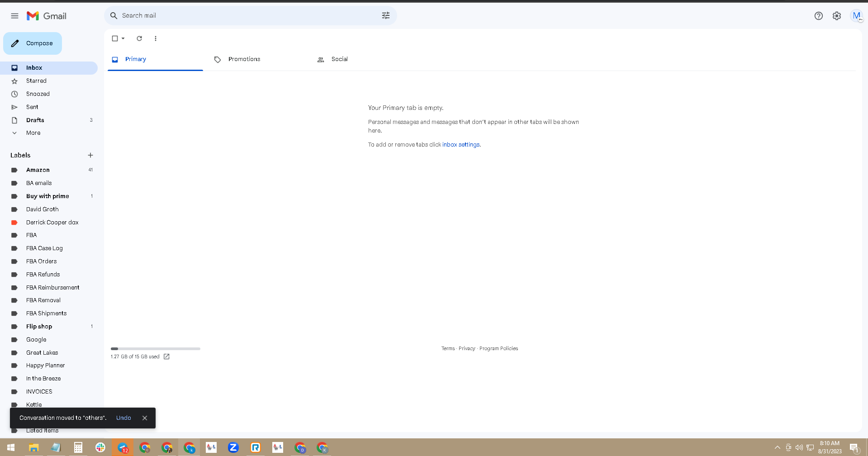Open Settings gear icon
Screen dimensions: 868x456
pos(837,16)
